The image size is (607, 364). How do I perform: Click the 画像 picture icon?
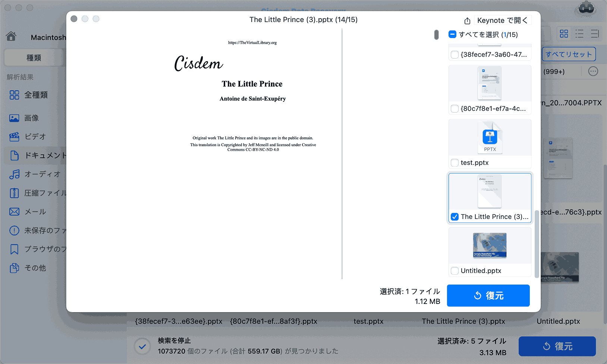(x=14, y=118)
